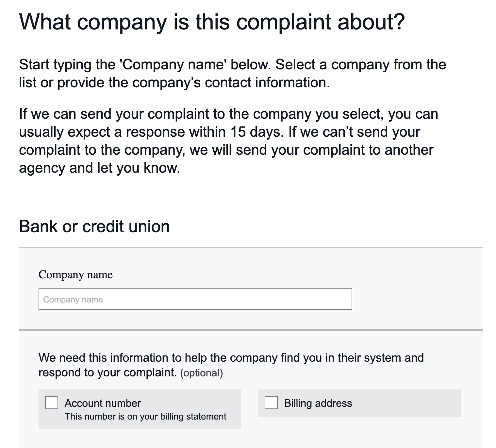Check the Account number checkbox
496x448 pixels.
point(52,403)
